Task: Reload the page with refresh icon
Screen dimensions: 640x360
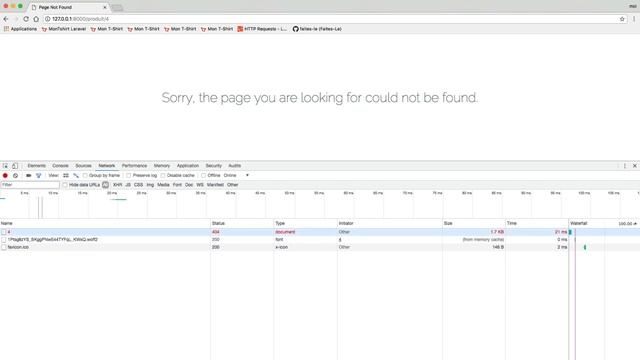Action: click(26, 19)
